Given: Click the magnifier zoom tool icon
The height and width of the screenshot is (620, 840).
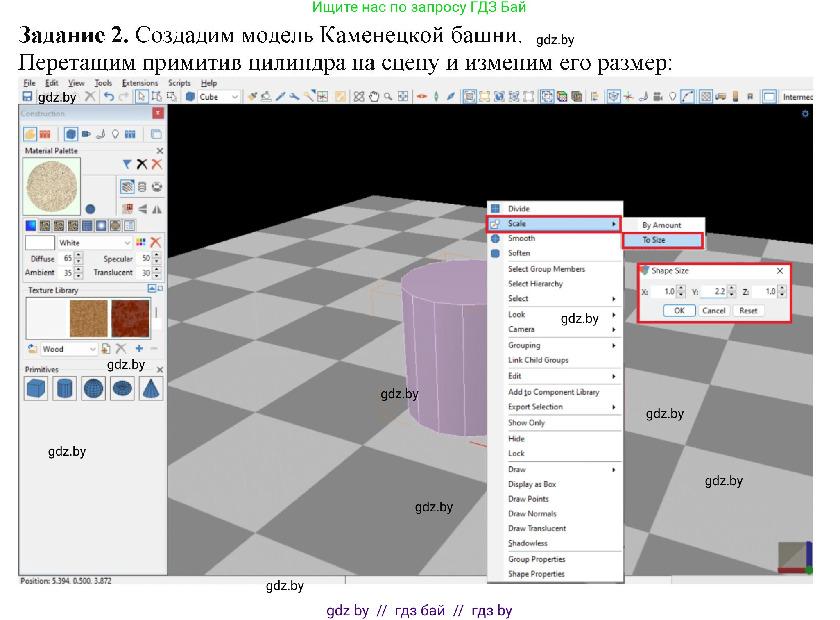Looking at the screenshot, I should [388, 97].
